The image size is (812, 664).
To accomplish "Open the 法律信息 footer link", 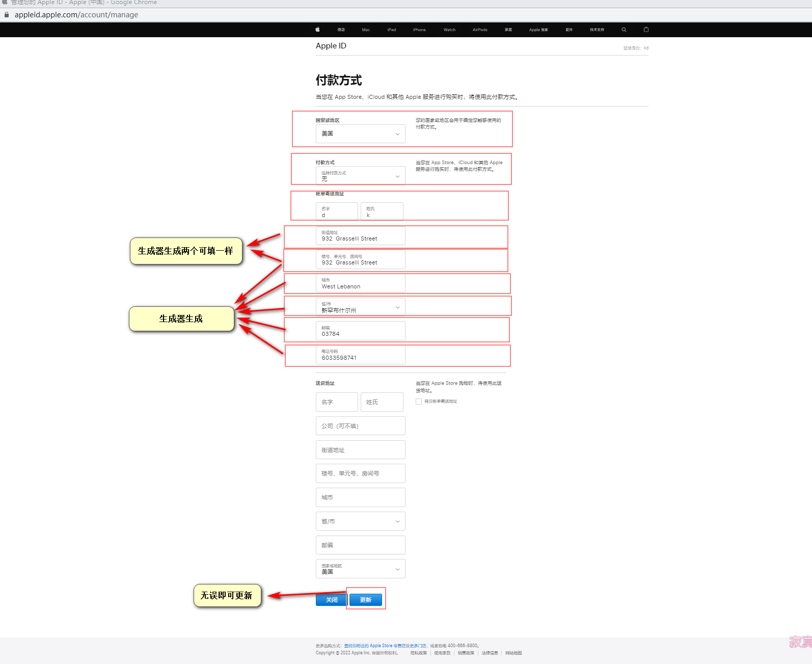I will (x=490, y=653).
